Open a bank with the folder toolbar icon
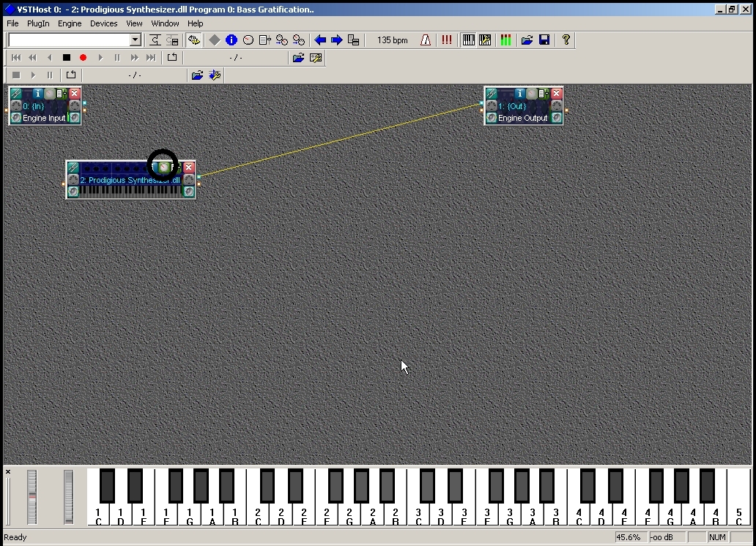This screenshot has width=756, height=546. click(x=527, y=40)
